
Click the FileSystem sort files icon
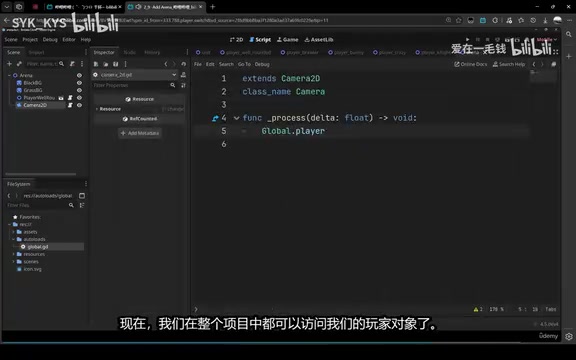(x=82, y=205)
